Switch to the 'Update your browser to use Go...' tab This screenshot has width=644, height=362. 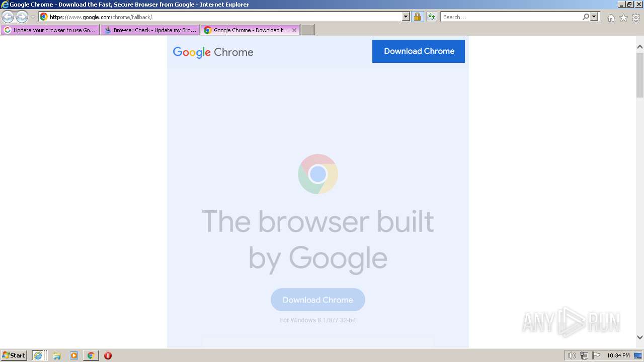coord(50,30)
